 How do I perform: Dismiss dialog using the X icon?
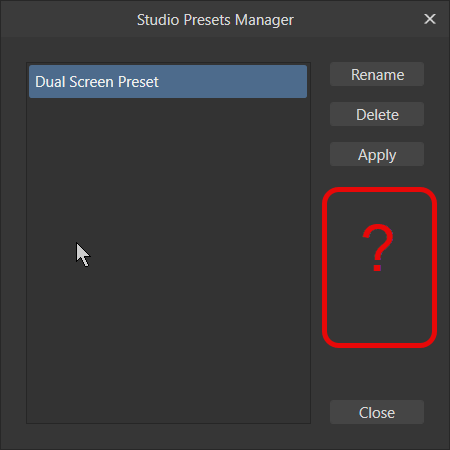[x=430, y=19]
